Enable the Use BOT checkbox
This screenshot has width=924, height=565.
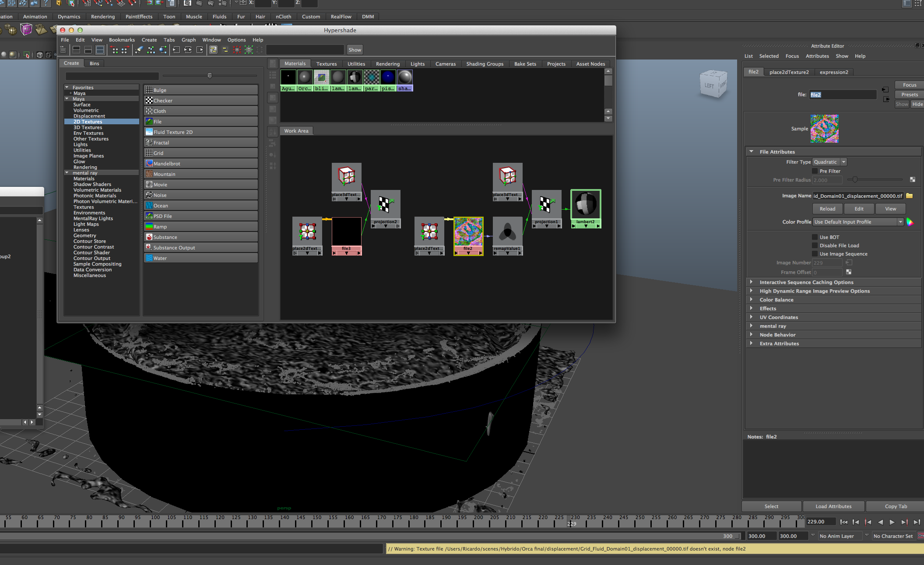pyautogui.click(x=815, y=237)
